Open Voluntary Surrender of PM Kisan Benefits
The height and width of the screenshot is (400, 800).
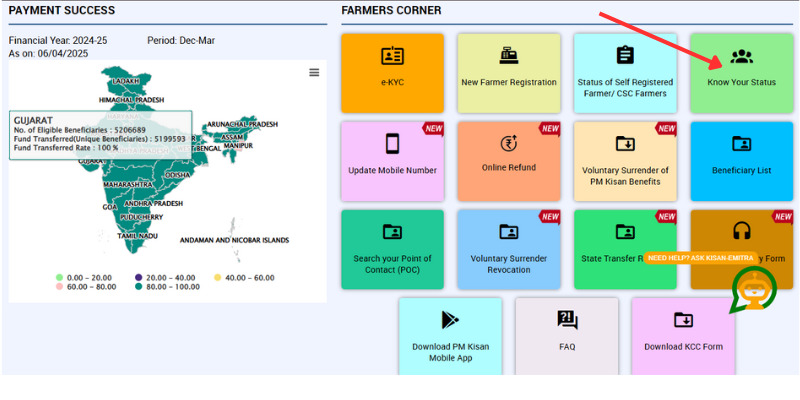coord(625,161)
